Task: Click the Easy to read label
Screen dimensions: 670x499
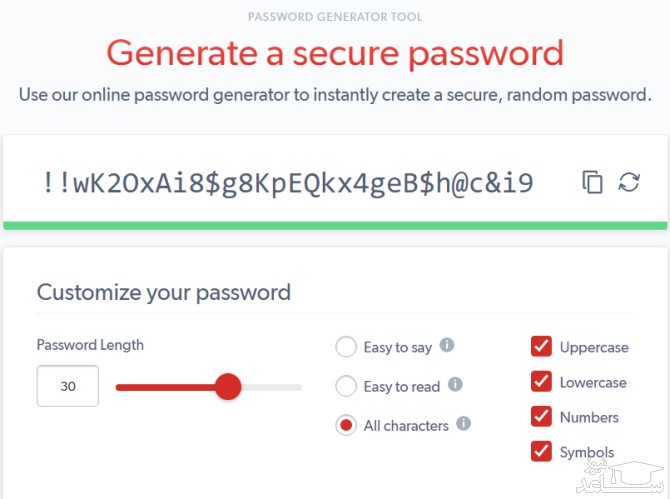Action: (x=401, y=386)
